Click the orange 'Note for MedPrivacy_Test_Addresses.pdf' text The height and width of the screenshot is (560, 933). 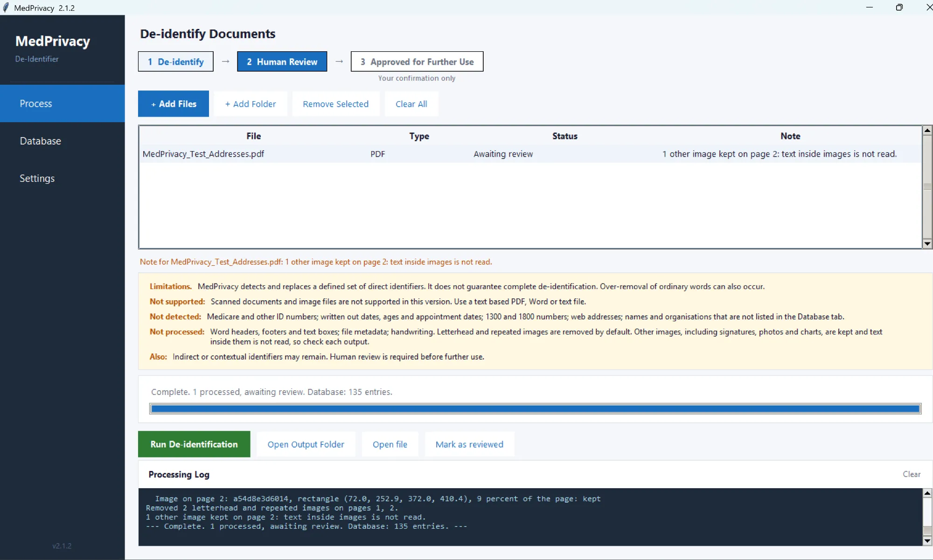coord(316,262)
